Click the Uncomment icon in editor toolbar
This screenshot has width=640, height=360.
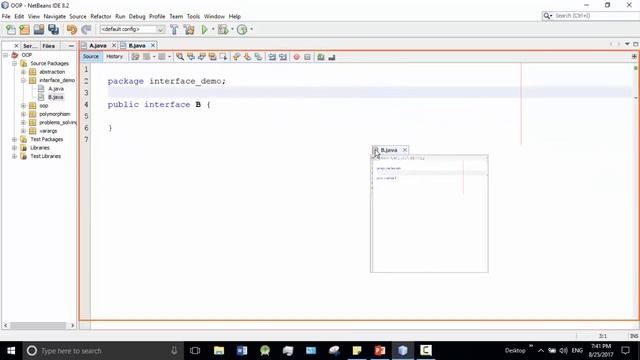coord(332,57)
